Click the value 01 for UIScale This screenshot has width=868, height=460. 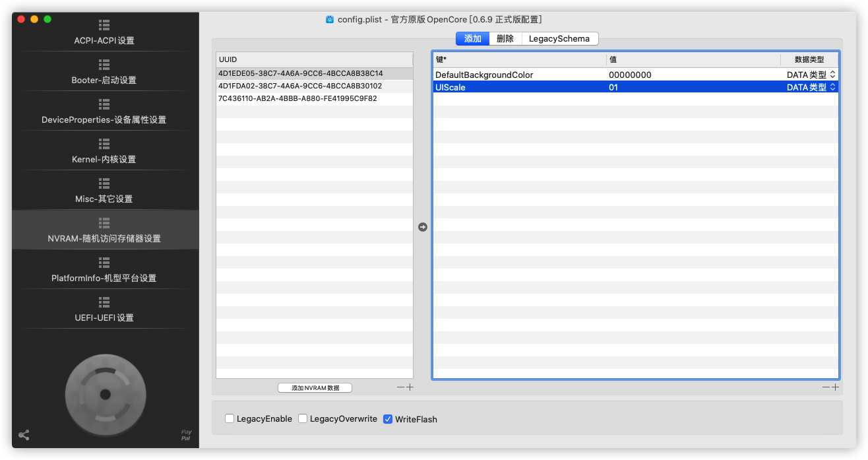point(694,87)
